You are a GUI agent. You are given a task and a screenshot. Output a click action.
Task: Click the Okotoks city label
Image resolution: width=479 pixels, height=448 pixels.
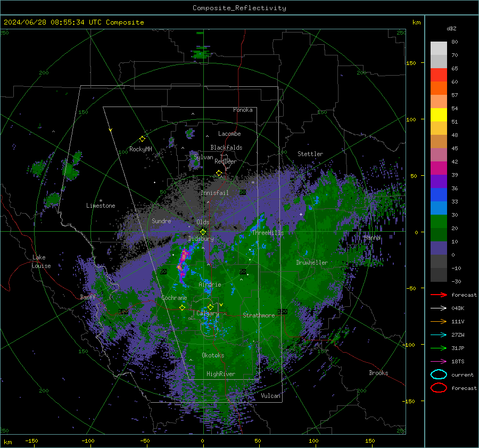click(x=213, y=355)
